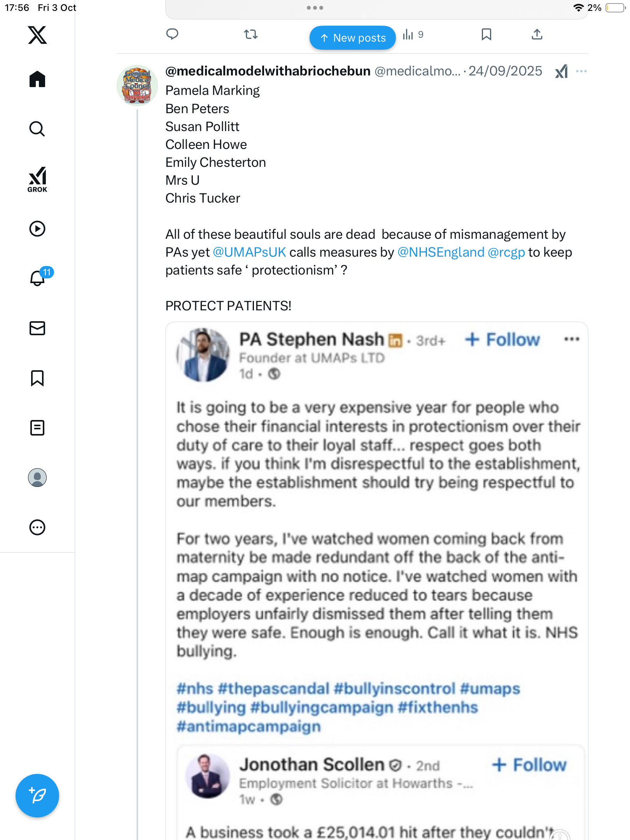Viewport: 630px width, 840px height.
Task: Bookmark the post above
Action: pyautogui.click(x=486, y=35)
